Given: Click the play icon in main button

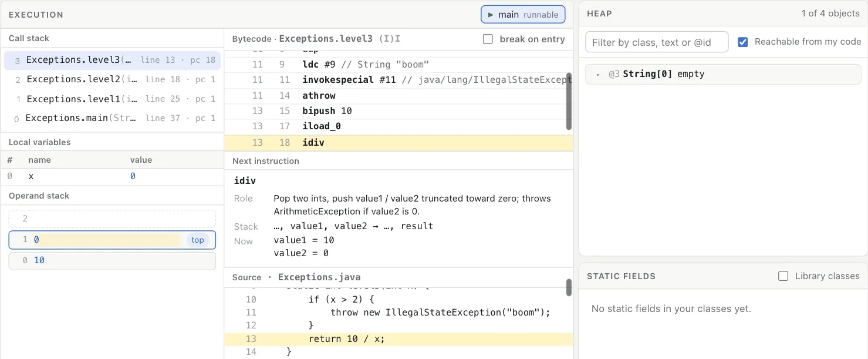Looking at the screenshot, I should point(491,15).
